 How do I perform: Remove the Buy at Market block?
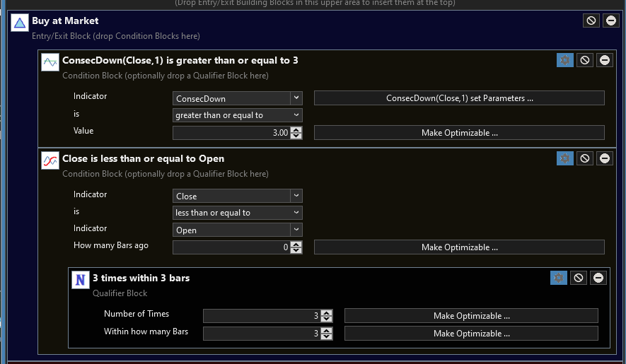click(x=610, y=20)
